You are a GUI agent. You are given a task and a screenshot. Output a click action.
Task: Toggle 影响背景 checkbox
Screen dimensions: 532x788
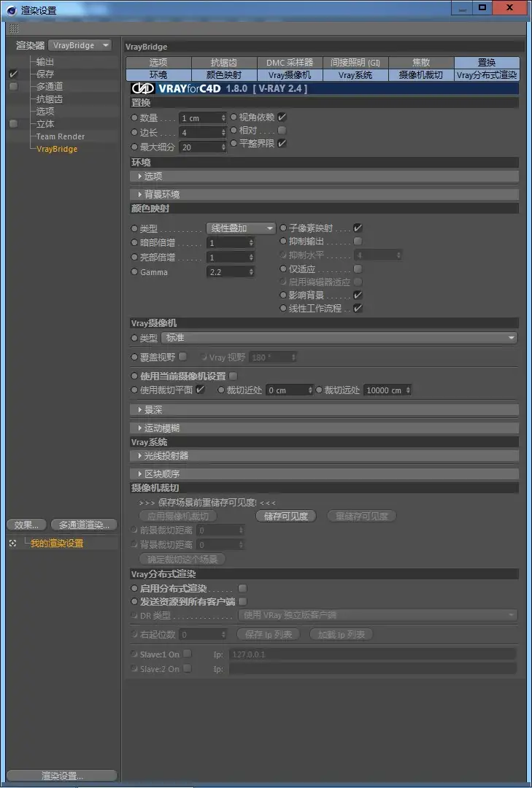(x=358, y=295)
